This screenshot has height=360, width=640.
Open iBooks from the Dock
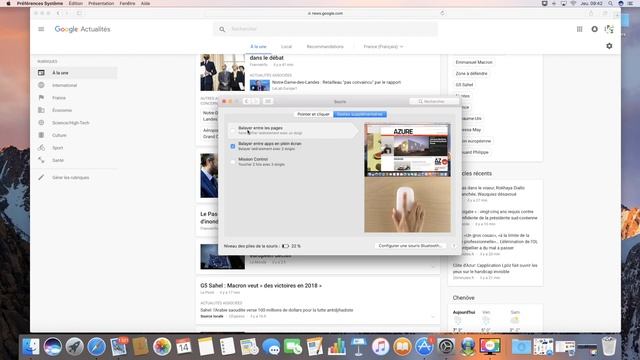coord(402,347)
